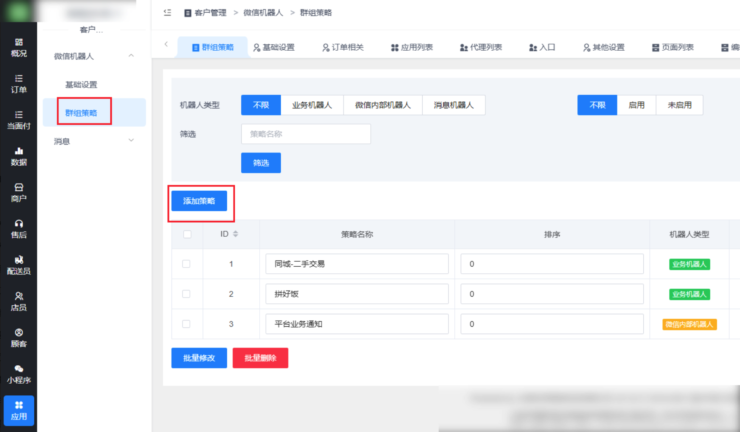
Task: Open the 数据 data section icon
Action: [x=18, y=156]
